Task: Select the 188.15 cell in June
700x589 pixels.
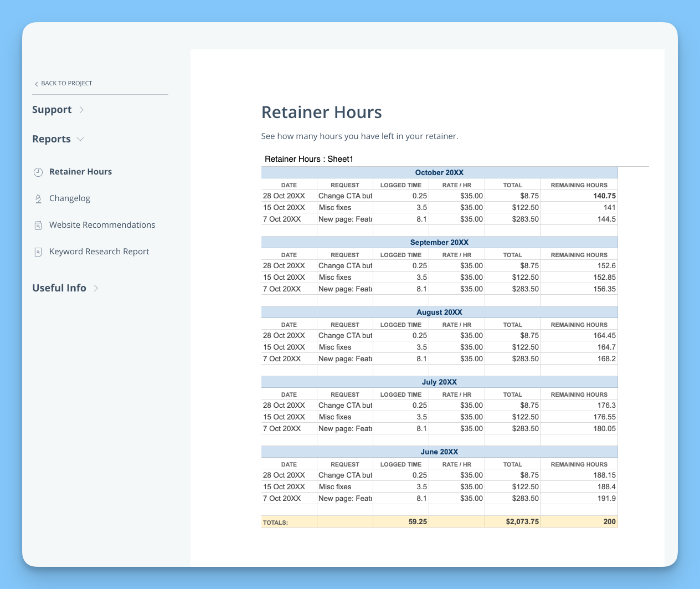Action: point(579,475)
